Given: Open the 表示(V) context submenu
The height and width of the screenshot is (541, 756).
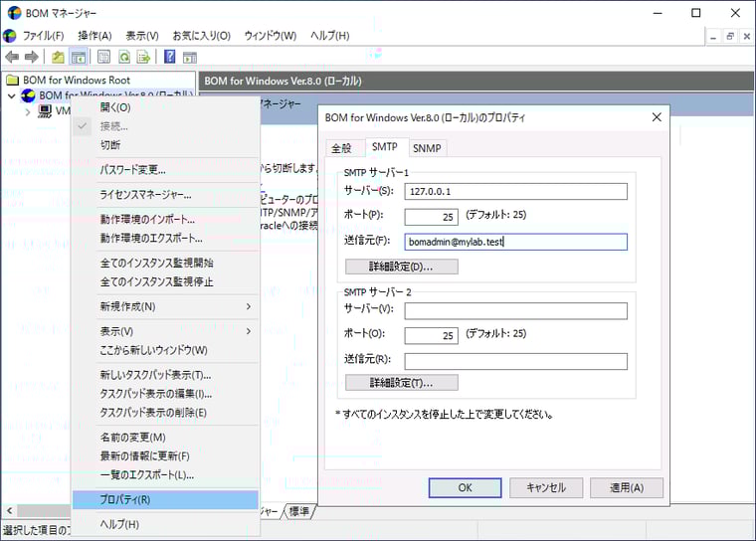Looking at the screenshot, I should tap(166, 331).
